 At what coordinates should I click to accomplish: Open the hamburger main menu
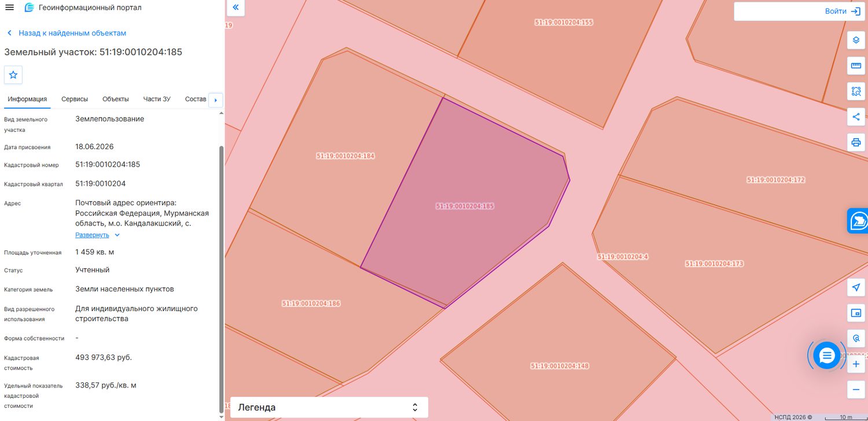tap(9, 8)
